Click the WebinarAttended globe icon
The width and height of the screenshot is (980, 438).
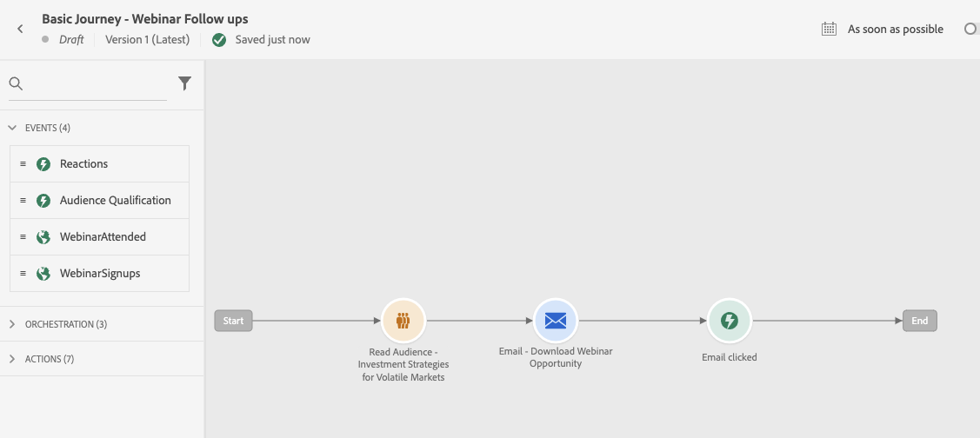[x=43, y=236]
